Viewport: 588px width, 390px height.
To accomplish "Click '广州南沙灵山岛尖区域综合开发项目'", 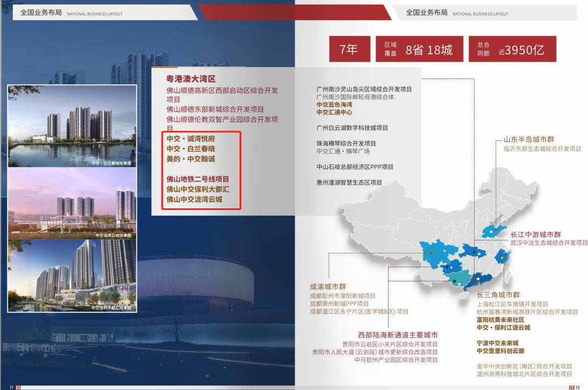I will (364, 89).
